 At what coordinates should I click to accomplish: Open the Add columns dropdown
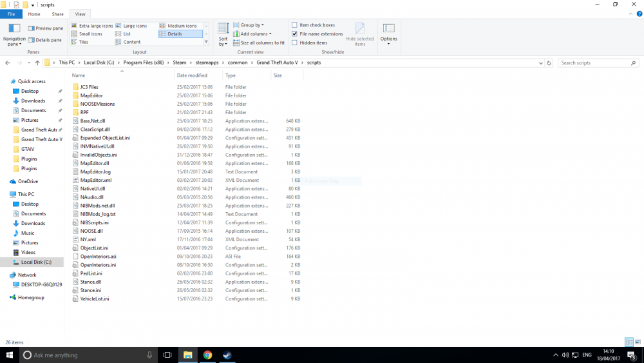tap(255, 34)
